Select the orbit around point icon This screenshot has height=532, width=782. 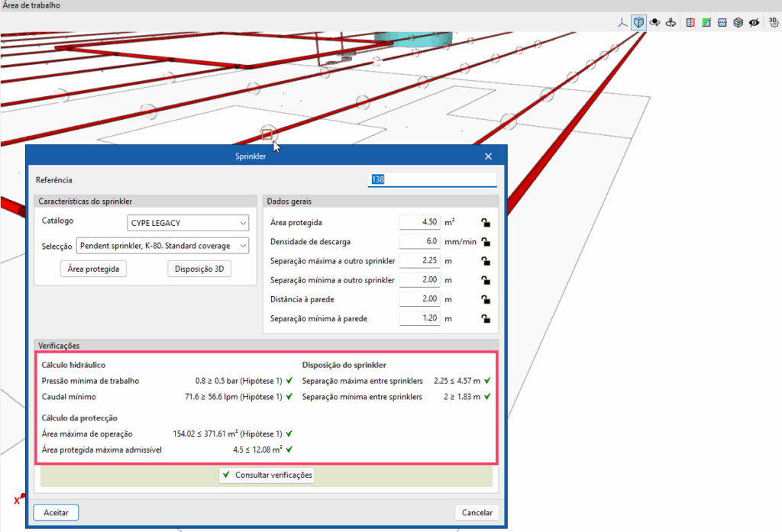coord(654,22)
